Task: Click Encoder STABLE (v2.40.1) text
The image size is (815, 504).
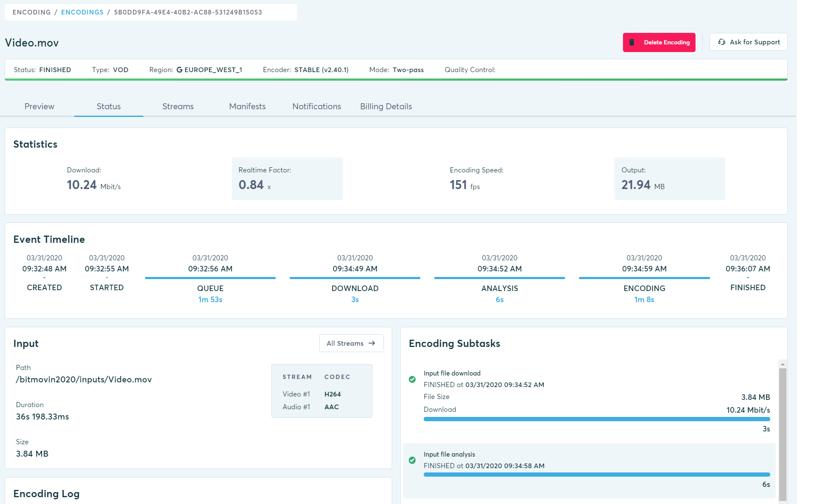Action: click(306, 70)
